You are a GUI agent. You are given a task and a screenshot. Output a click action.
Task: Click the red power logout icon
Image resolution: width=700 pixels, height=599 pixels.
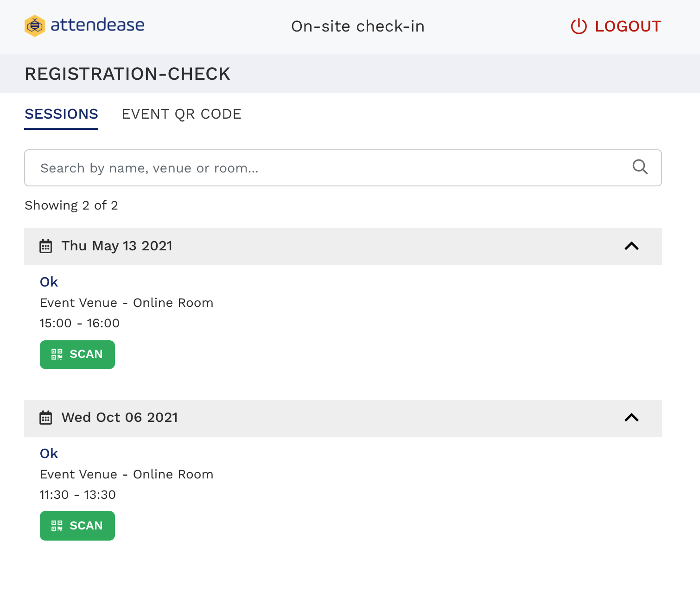pyautogui.click(x=579, y=26)
